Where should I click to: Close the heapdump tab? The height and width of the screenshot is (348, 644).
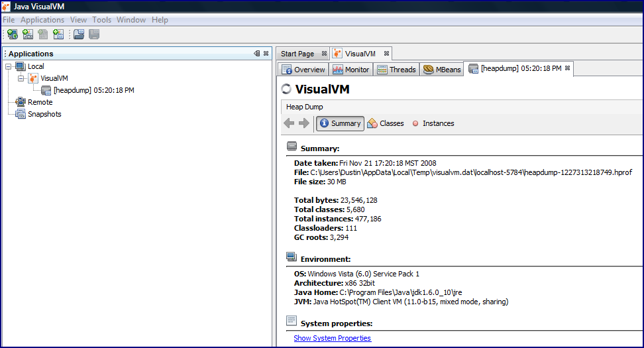(x=568, y=68)
